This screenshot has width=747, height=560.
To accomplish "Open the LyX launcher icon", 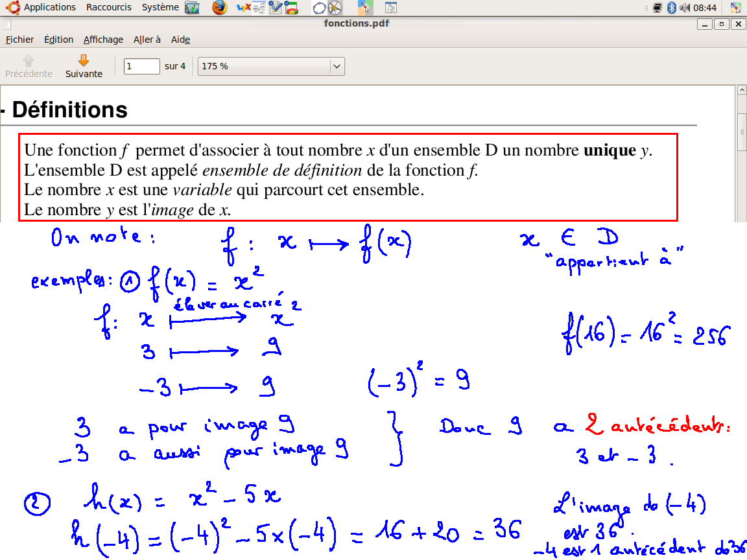I will (x=244, y=8).
